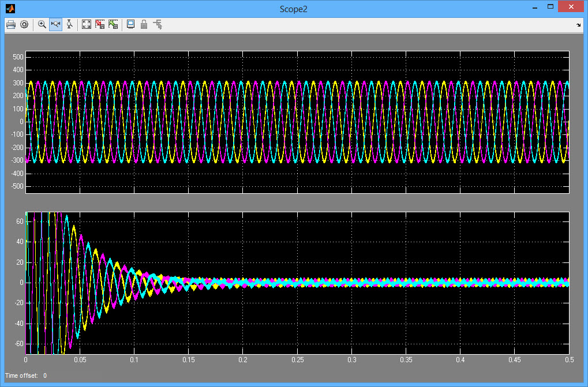
Task: Maximize the Scope2 window
Action: click(x=550, y=7)
